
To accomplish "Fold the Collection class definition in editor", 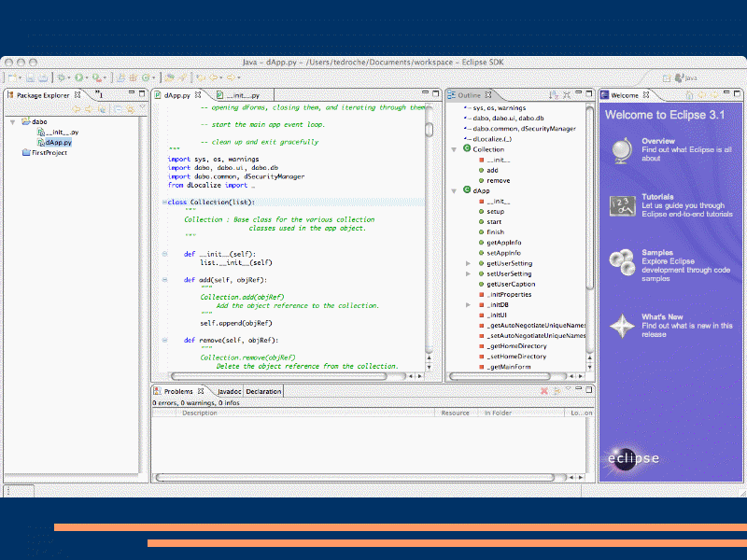I will [164, 202].
